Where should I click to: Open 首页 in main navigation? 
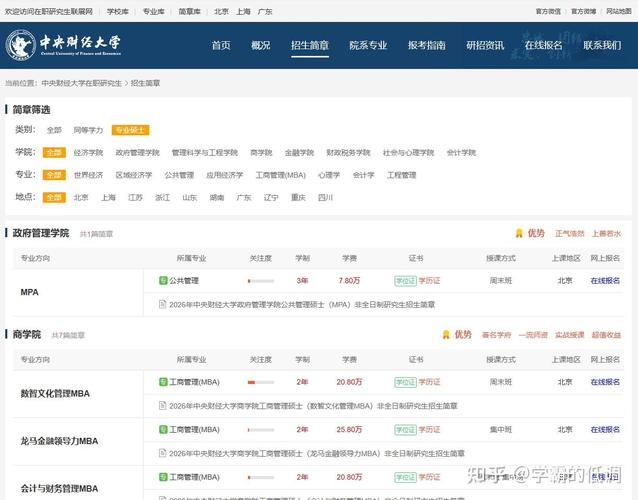tap(221, 45)
